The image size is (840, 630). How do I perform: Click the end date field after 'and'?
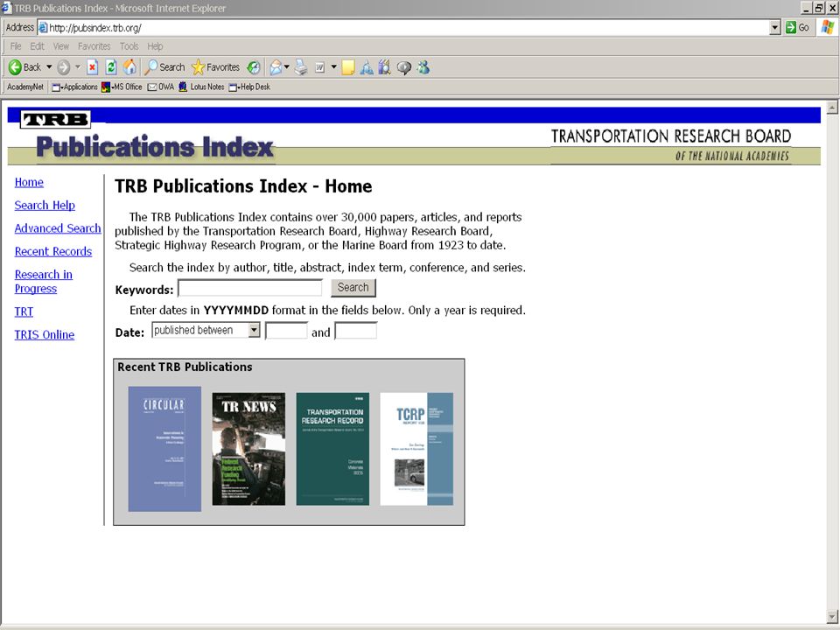356,331
